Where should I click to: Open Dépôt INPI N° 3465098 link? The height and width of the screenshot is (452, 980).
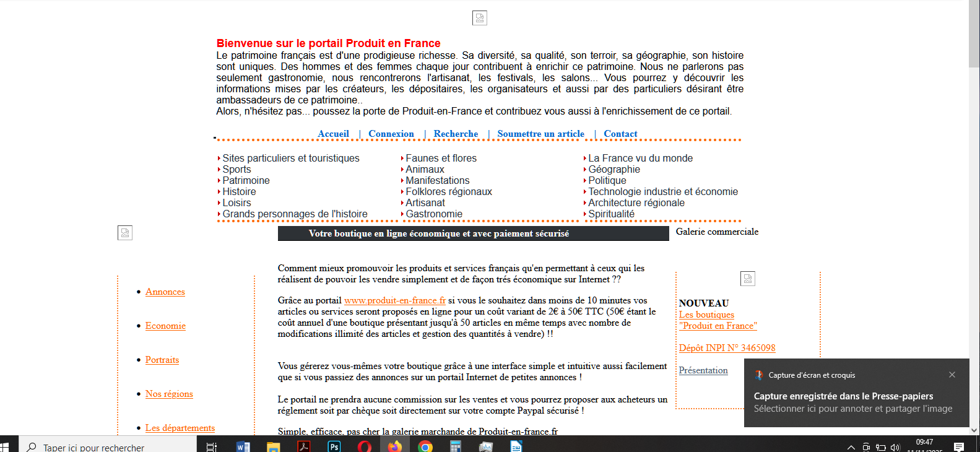727,348
